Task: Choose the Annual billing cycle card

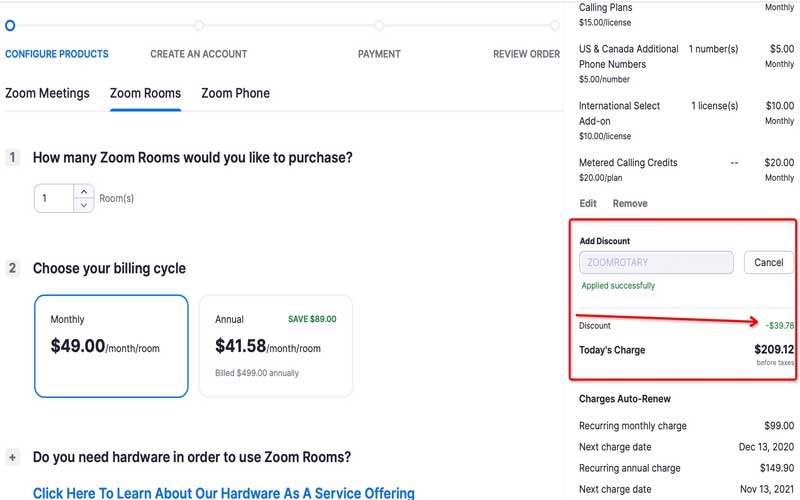Action: point(276,346)
